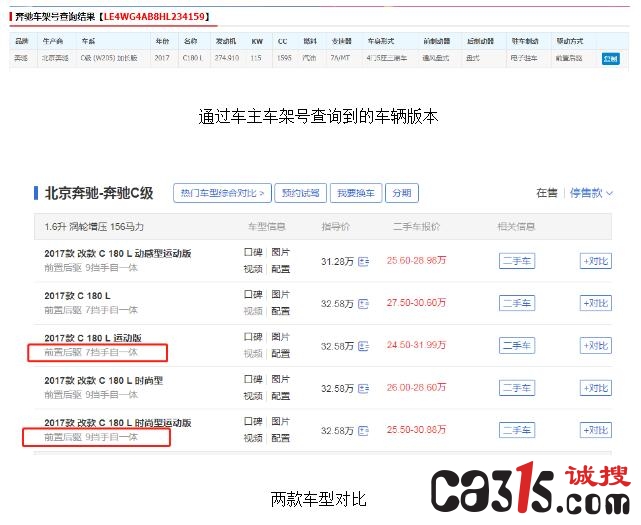Click the VIN LE4WG4AB8HL234159
This screenshot has width=641, height=525.
click(x=154, y=17)
